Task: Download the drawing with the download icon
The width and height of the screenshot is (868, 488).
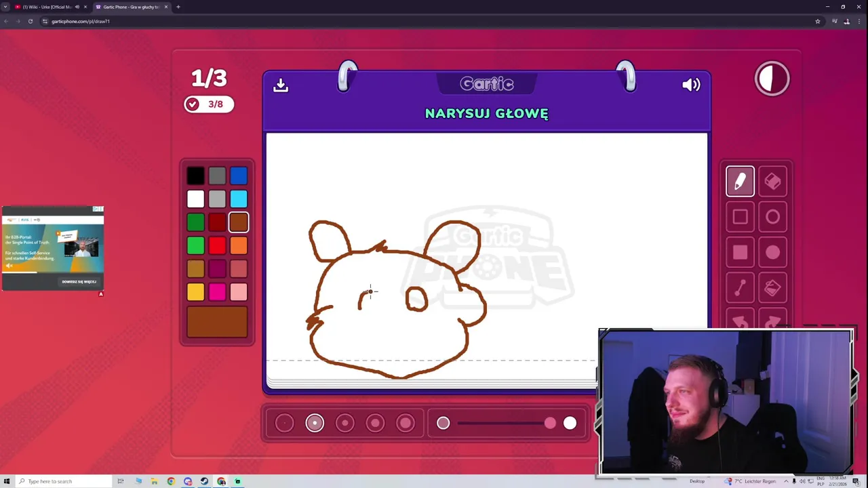Action: point(281,85)
